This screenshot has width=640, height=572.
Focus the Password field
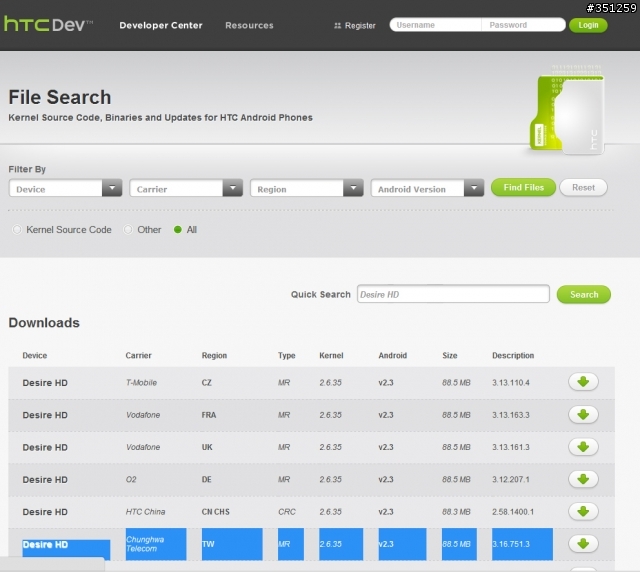pyautogui.click(x=524, y=25)
